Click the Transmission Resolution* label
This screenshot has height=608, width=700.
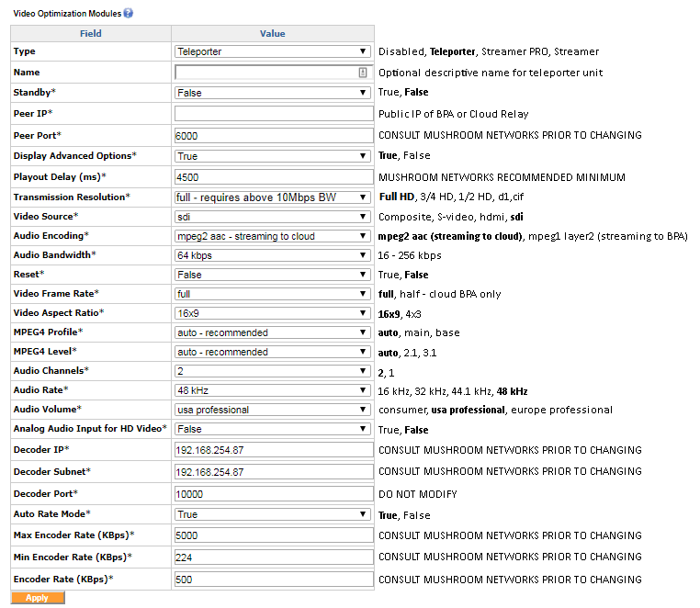tap(72, 197)
